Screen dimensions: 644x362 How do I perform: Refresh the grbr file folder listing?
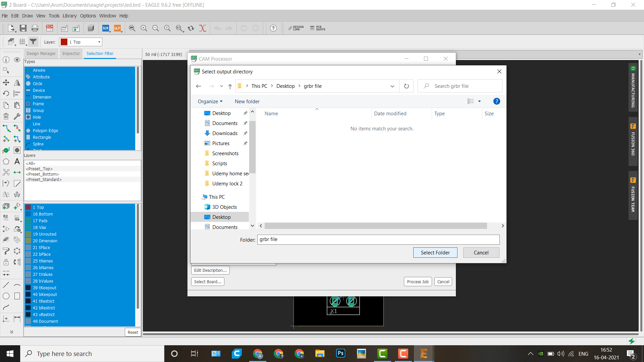[x=406, y=86]
